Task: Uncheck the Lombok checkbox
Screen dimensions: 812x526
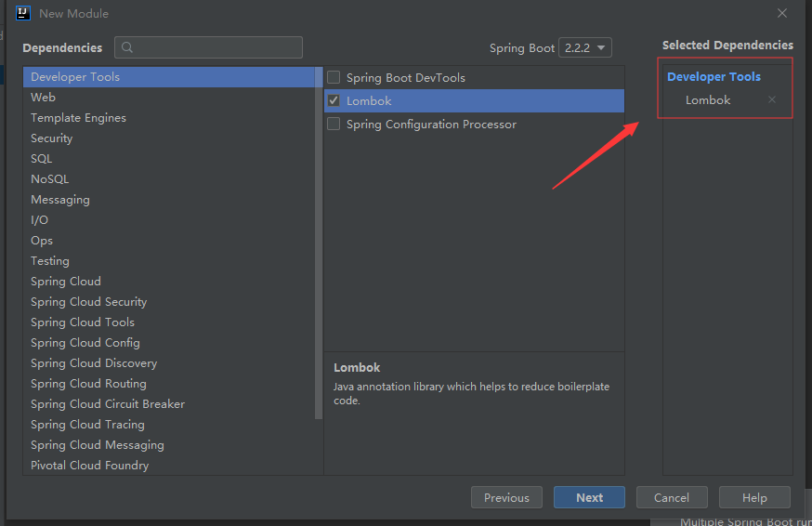Action: click(x=334, y=100)
